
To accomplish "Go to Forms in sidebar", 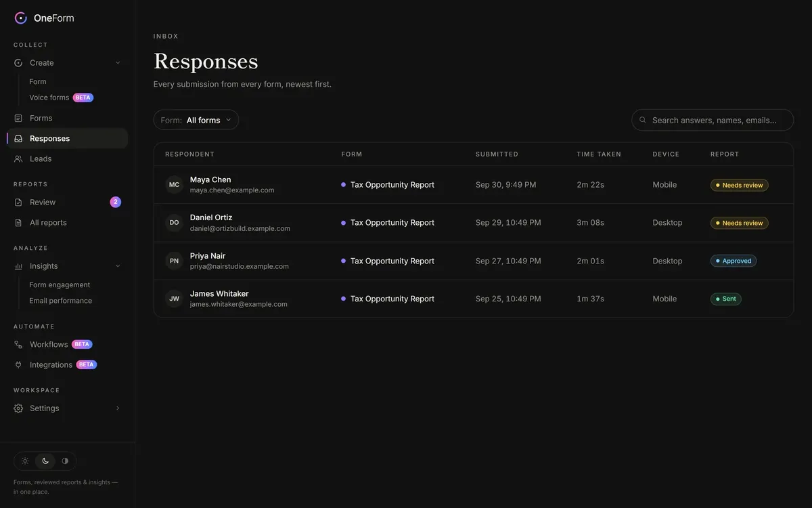I will pos(67,119).
